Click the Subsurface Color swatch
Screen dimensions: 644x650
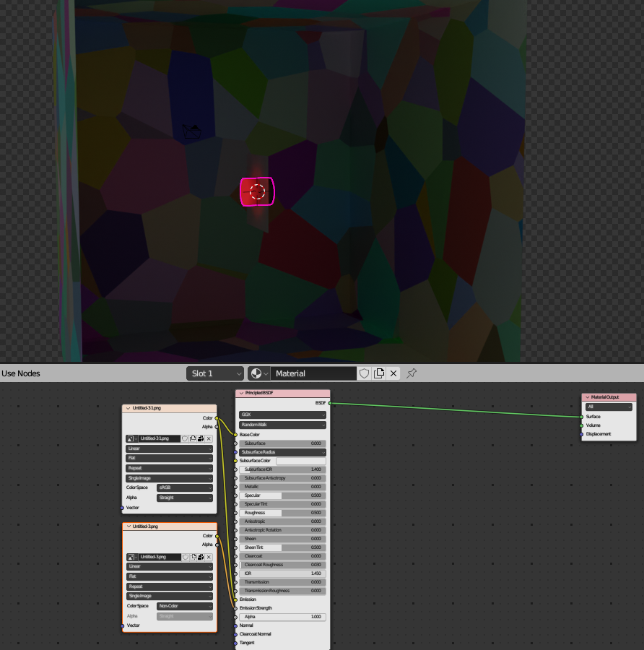point(301,461)
